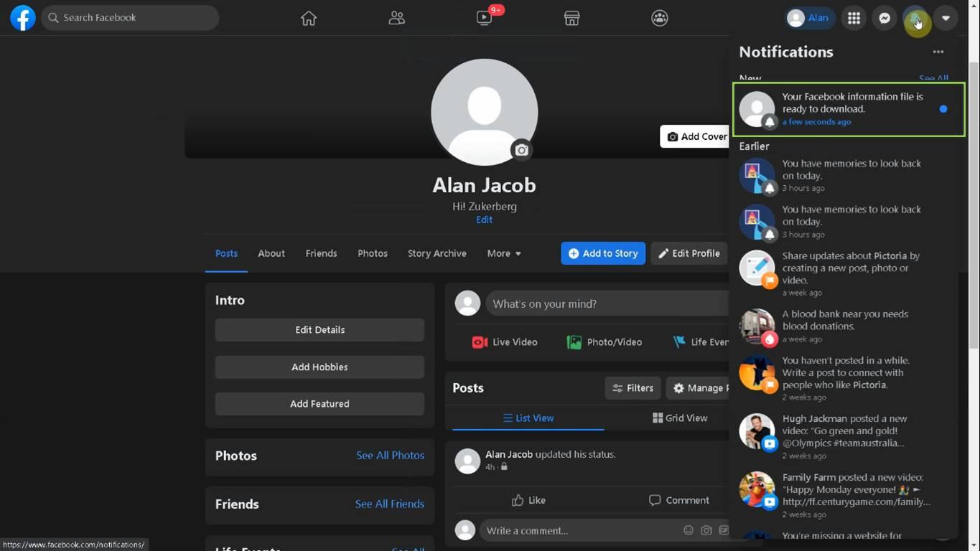Open the Alan profile shortcut
Viewport: 980px width, 551px height.
coord(809,18)
